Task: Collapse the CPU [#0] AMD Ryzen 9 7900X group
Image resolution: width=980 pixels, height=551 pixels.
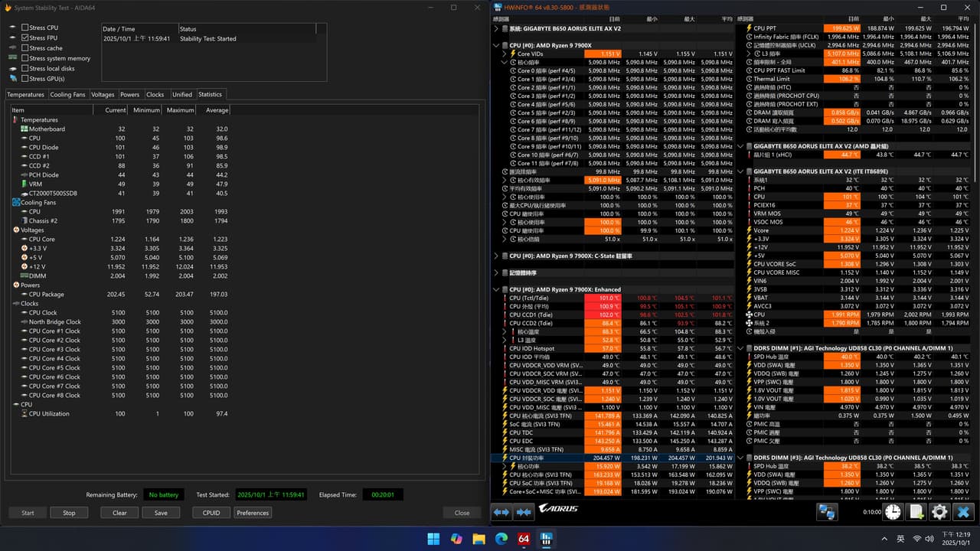Action: (x=496, y=45)
